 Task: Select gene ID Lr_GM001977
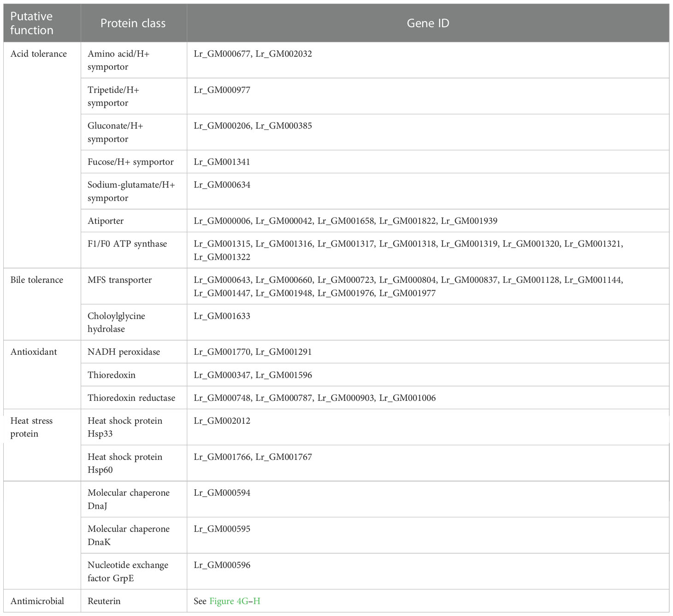(407, 293)
